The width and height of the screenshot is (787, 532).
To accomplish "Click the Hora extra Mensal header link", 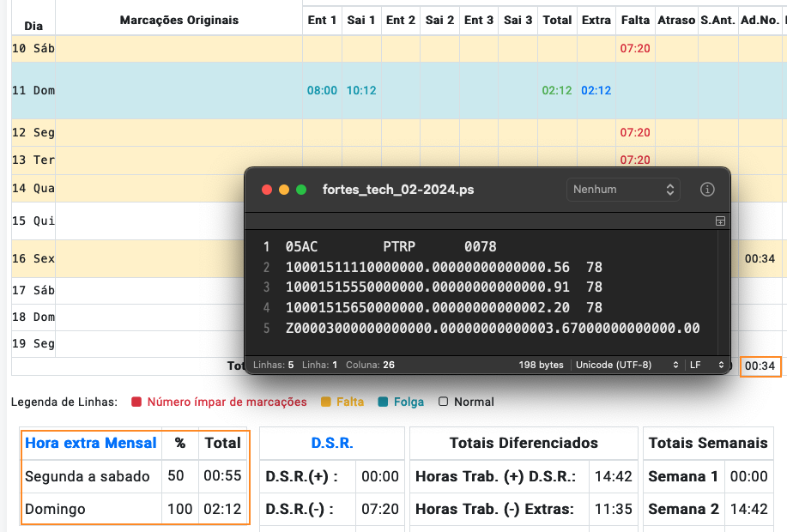I will click(x=91, y=443).
